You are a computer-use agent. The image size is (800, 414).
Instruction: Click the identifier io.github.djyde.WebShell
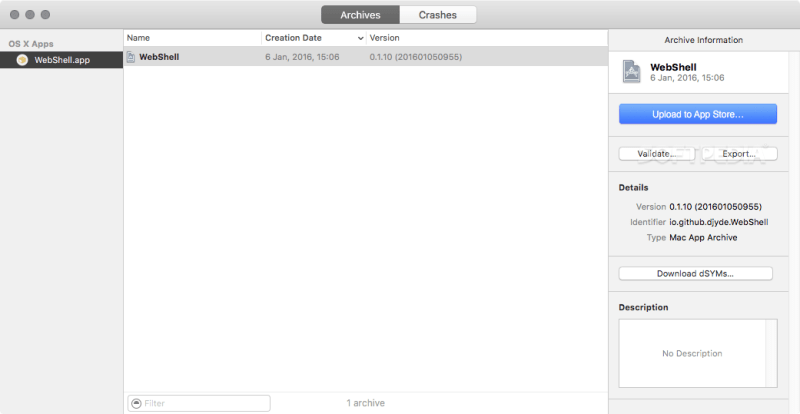pos(719,222)
